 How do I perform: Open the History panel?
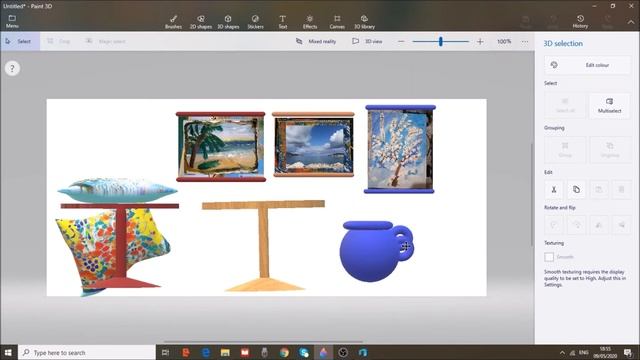tap(580, 22)
